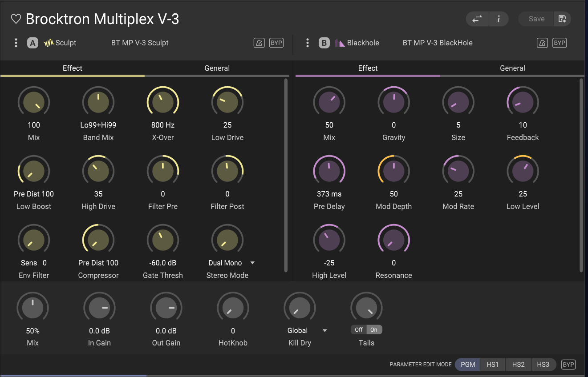This screenshot has width=588, height=377.
Task: Select HS2 parameter edit mode
Action: (518, 365)
